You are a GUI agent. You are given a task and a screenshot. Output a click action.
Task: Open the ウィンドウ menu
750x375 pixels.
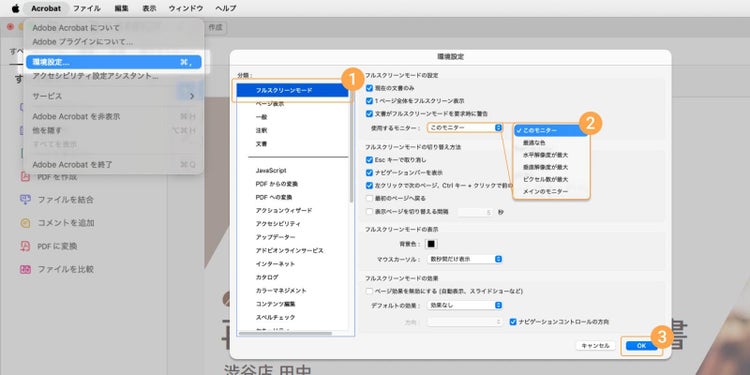click(186, 8)
